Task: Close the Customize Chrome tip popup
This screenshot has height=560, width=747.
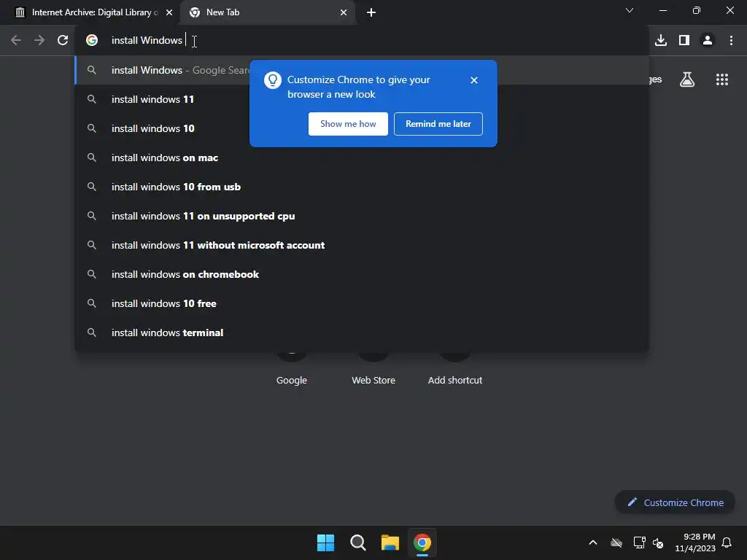Action: [473, 80]
